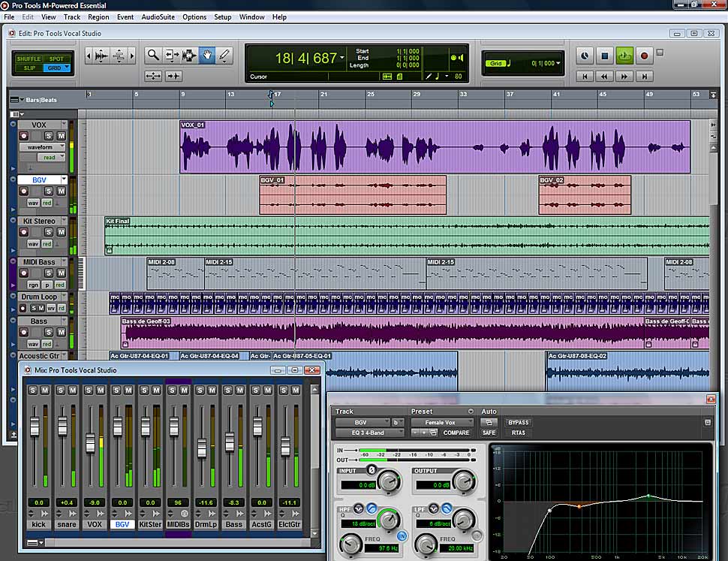The image size is (728, 561).
Task: Click Return to Zero transport button
Action: [x=585, y=76]
